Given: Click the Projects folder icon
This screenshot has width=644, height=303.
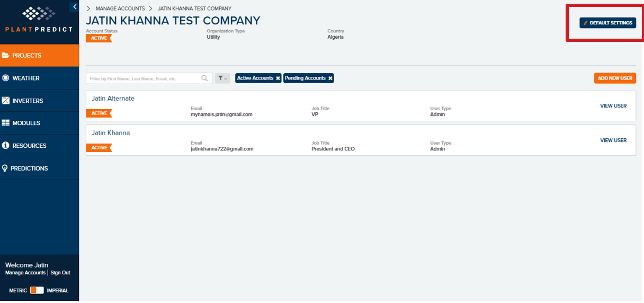Looking at the screenshot, I should [6, 56].
